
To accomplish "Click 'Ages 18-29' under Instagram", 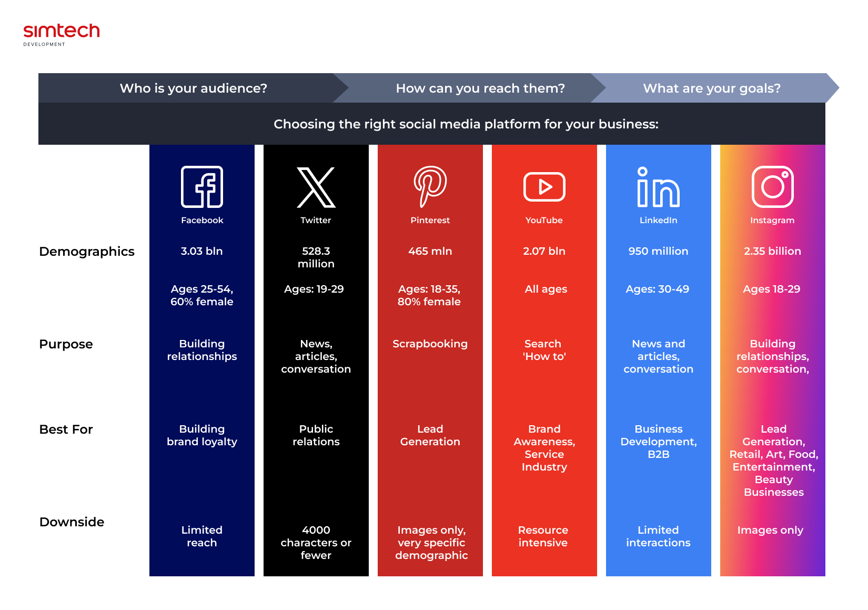I will coord(772,289).
